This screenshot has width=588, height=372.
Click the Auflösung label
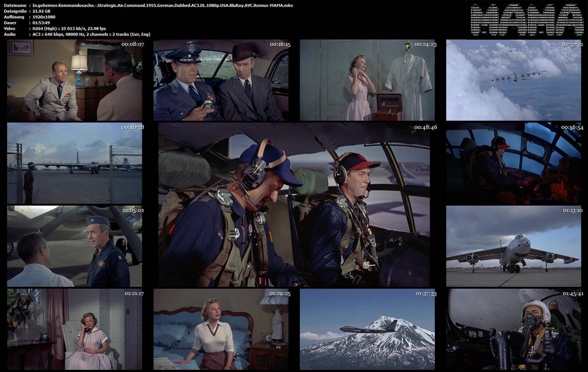click(14, 17)
